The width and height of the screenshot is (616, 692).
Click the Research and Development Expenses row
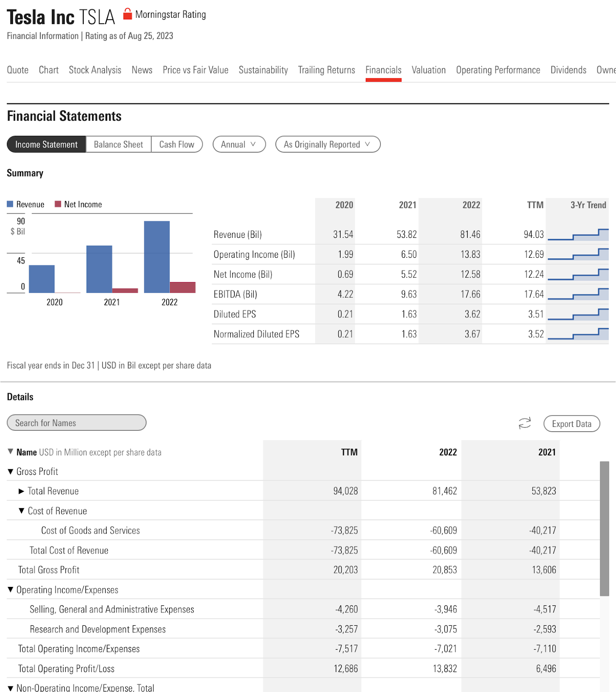point(303,629)
